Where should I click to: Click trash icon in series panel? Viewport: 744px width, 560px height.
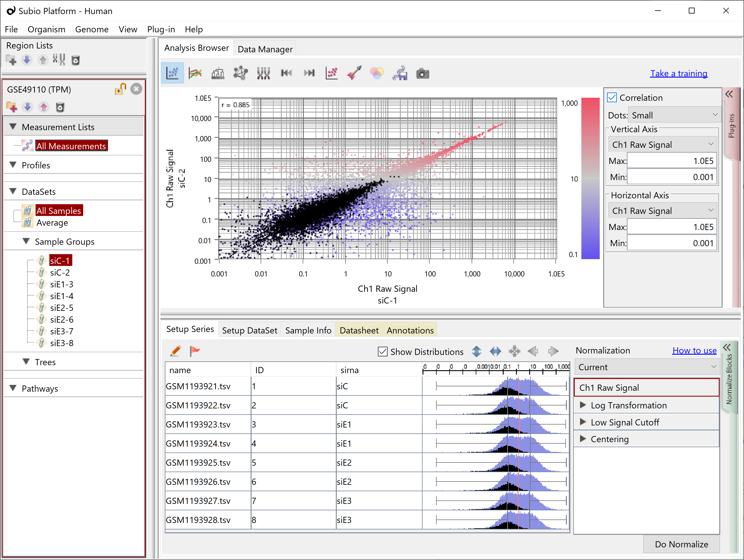pyautogui.click(x=60, y=107)
